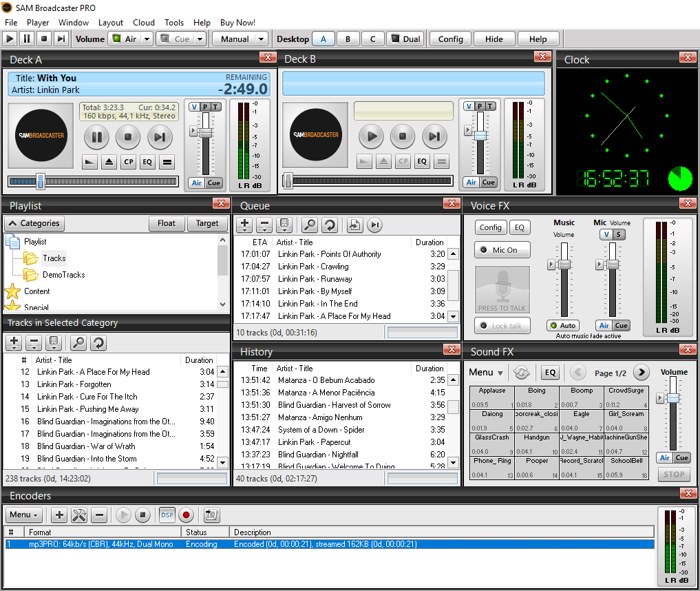Viewport: 700px width, 591px height.
Task: Stop playback on Deck A
Action: pos(128,136)
